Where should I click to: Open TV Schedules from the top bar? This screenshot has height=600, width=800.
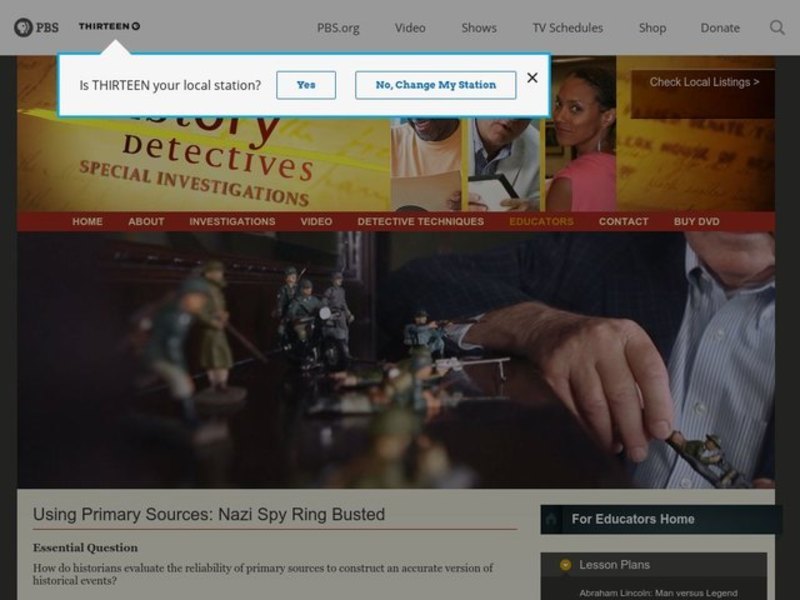click(x=566, y=28)
